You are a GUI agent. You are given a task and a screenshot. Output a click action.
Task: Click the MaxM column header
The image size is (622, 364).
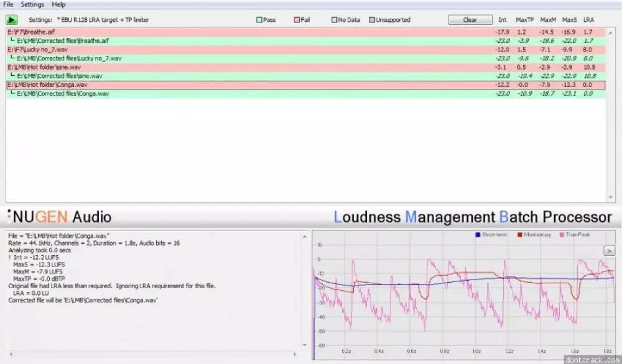(x=548, y=20)
